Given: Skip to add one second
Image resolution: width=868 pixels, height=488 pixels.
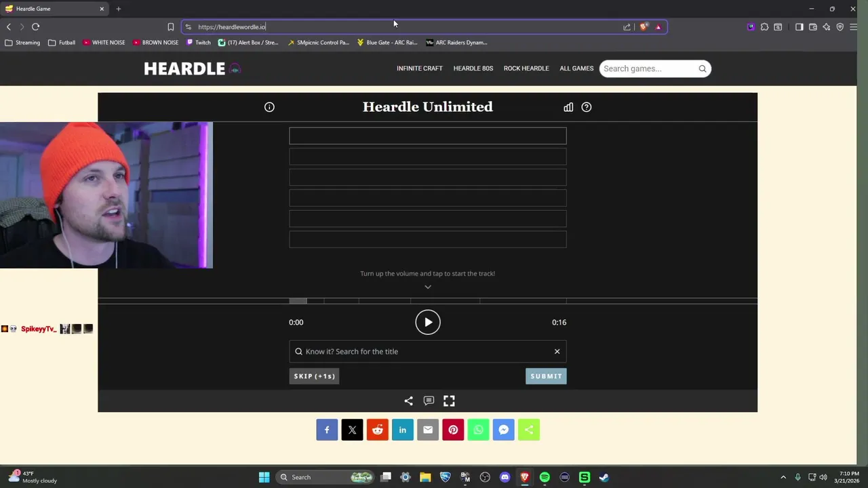Looking at the screenshot, I should point(314,376).
